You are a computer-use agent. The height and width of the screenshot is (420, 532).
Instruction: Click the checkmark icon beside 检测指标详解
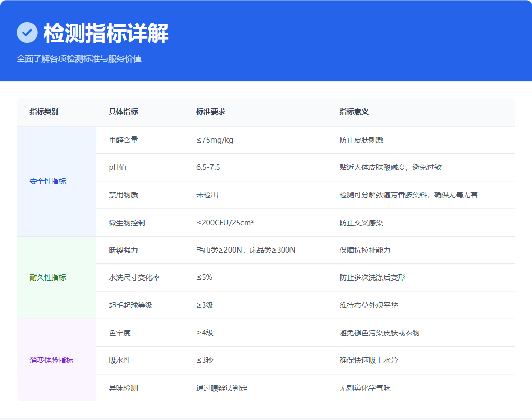coord(27,33)
